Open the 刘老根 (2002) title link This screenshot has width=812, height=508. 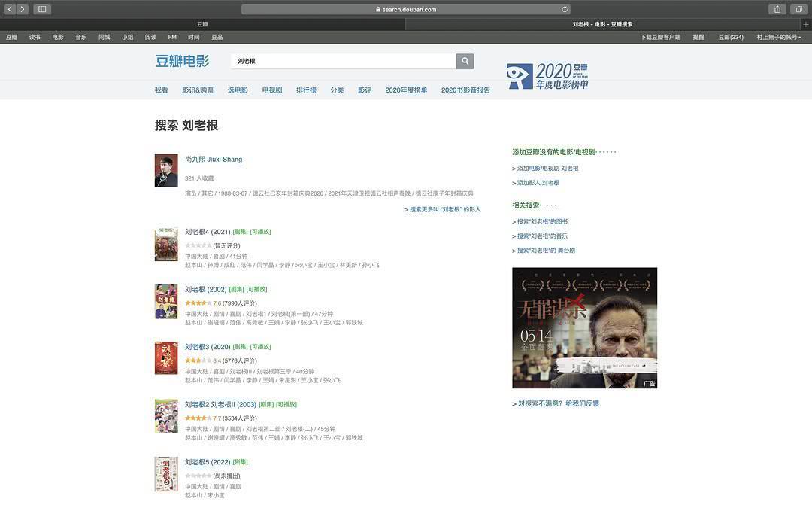click(x=205, y=289)
